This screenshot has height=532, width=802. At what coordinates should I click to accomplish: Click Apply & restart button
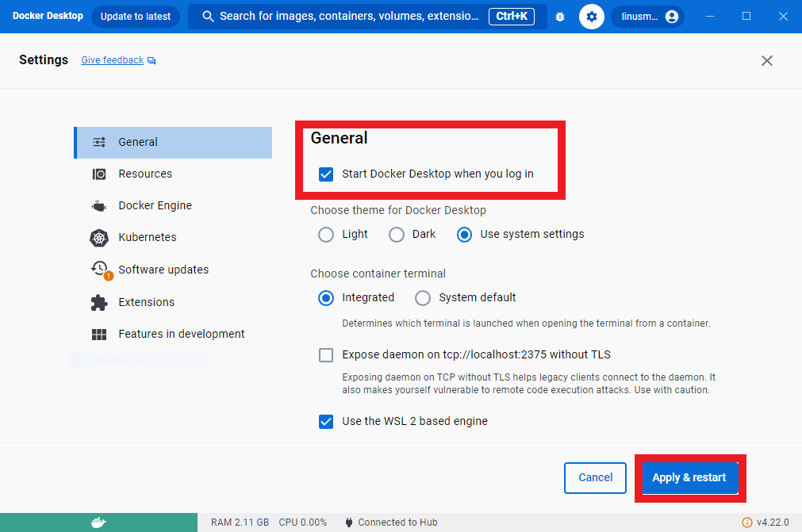click(689, 478)
